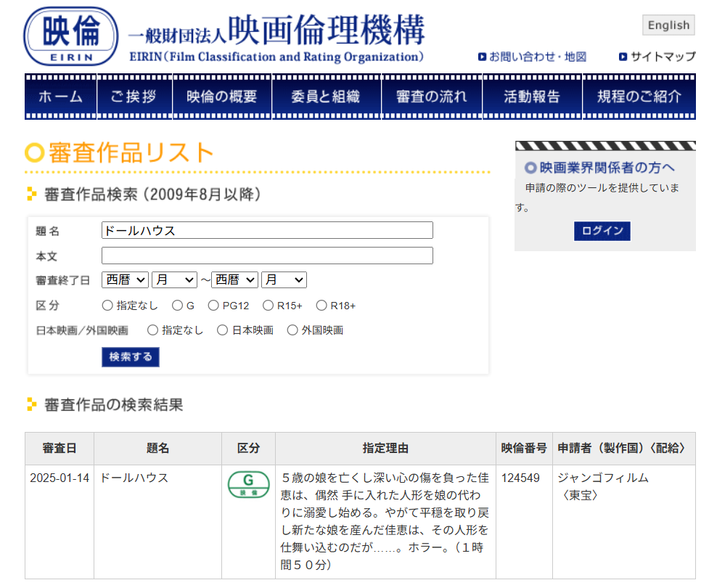Click the 検索する button
The height and width of the screenshot is (588, 709).
point(131,357)
